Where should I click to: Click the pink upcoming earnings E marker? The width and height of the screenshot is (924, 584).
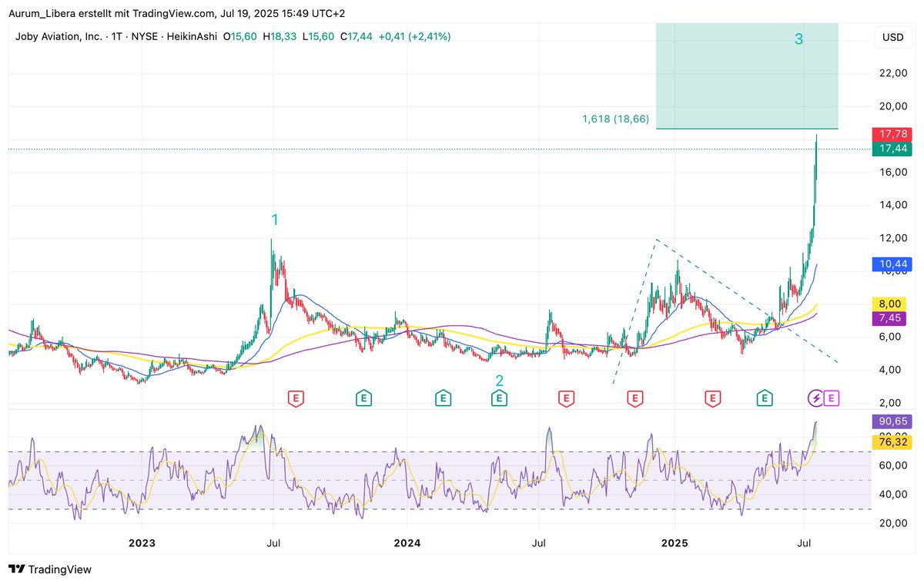pos(832,398)
